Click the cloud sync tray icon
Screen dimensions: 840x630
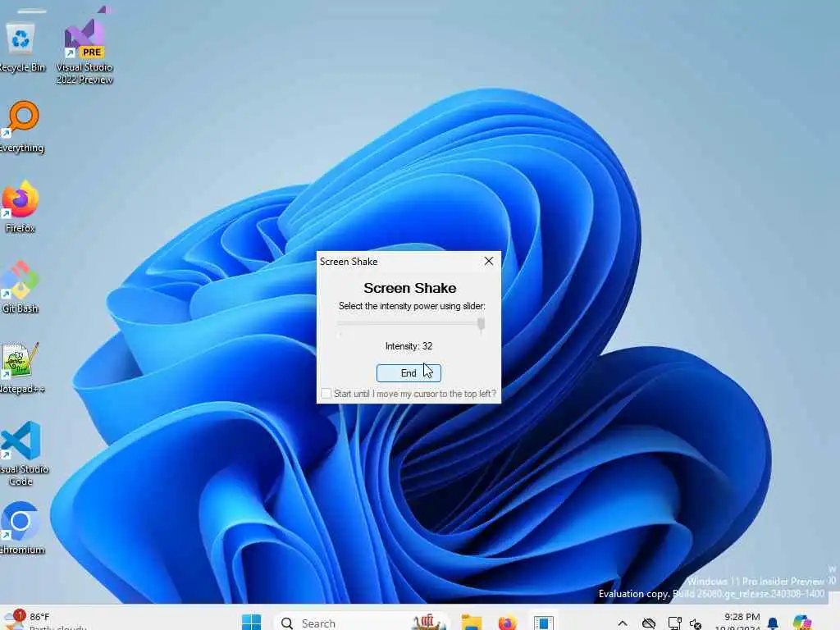[649, 623]
